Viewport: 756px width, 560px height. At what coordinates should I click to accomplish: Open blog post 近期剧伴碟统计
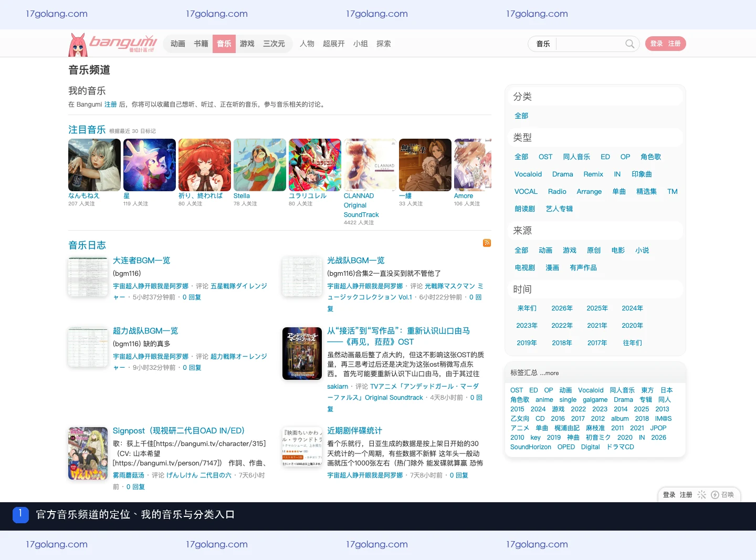pos(355,431)
